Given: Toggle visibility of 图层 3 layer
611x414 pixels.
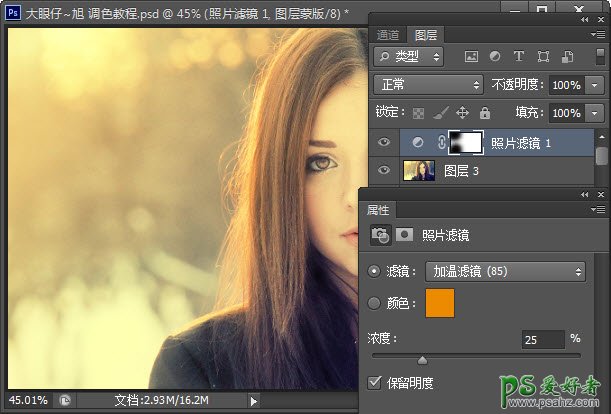Looking at the screenshot, I should [384, 171].
